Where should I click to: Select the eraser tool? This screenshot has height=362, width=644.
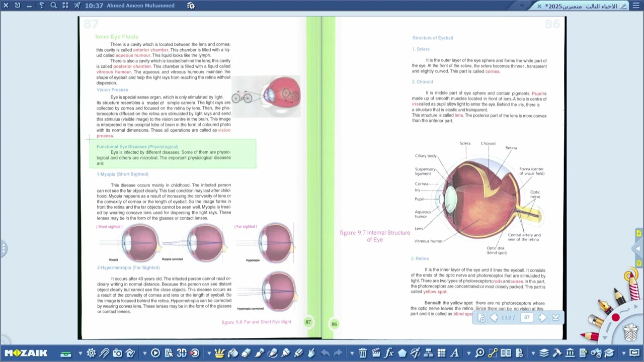246,353
